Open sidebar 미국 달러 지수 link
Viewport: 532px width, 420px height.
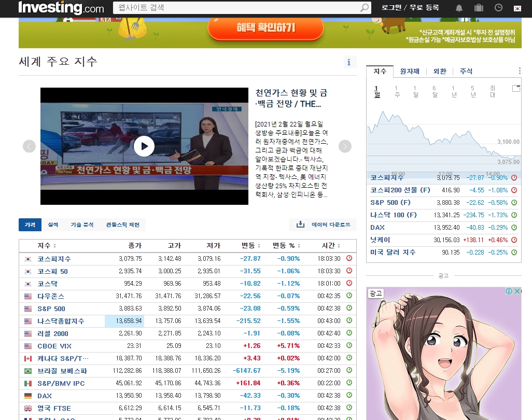pyautogui.click(x=393, y=252)
